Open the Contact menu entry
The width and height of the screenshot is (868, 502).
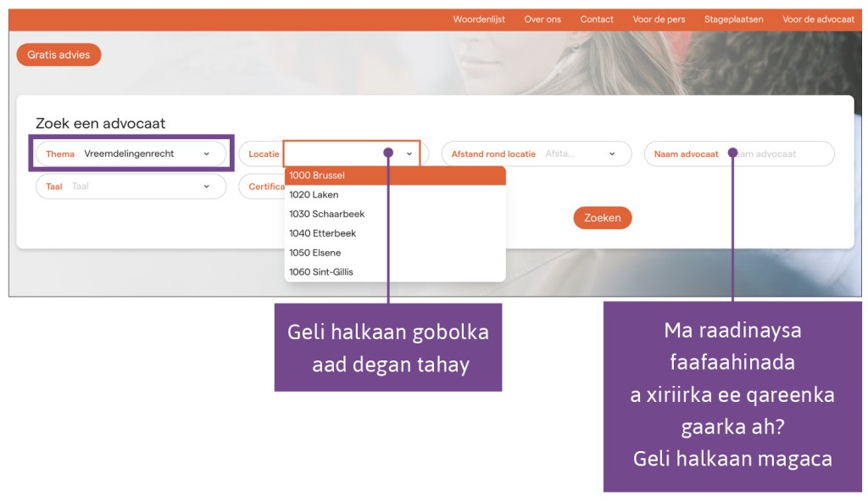596,19
